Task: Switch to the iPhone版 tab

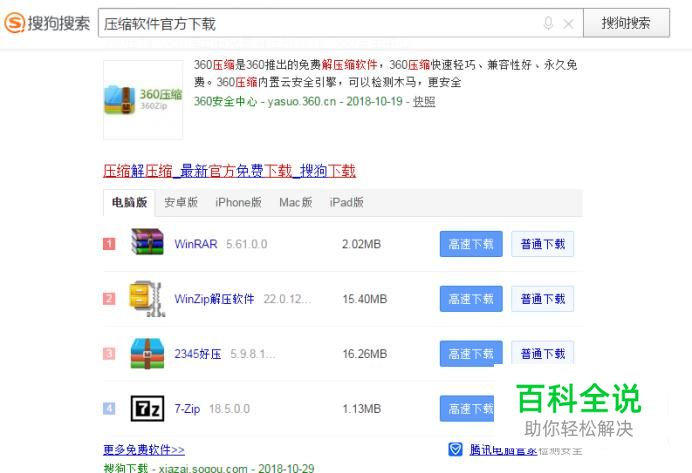Action: click(x=238, y=203)
